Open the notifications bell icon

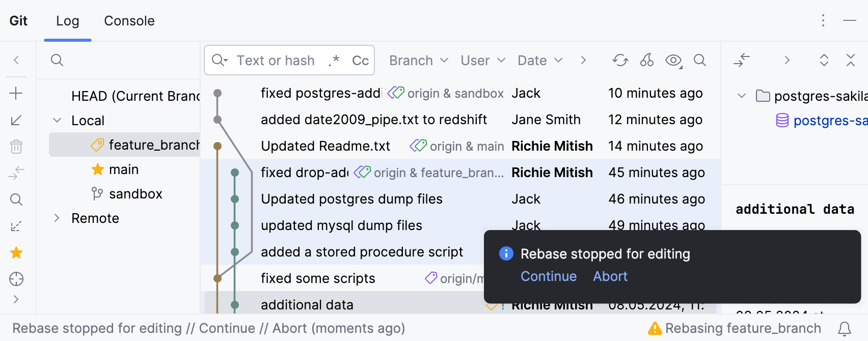[845, 329]
